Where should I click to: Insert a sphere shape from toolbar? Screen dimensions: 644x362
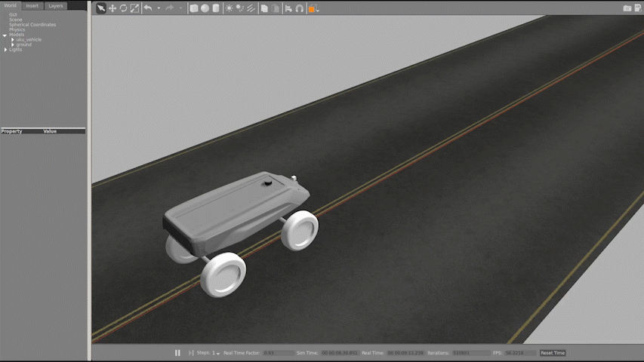(205, 8)
